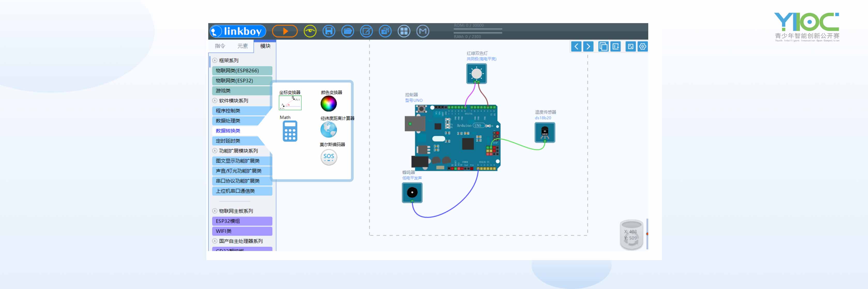Screen dimensions: 868x289
Task: Click the circled M toolbar icon
Action: (422, 31)
